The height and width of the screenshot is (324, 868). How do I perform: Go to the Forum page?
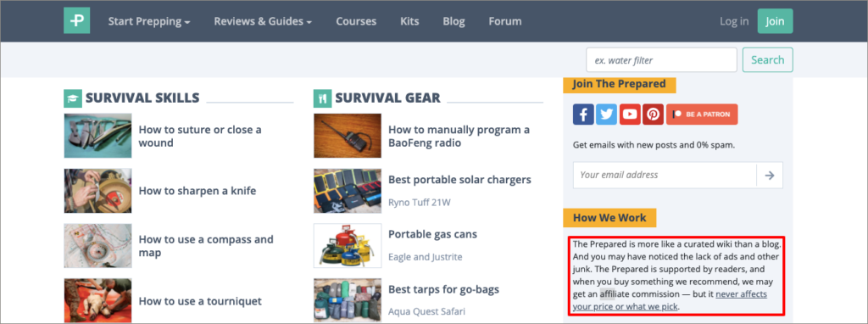505,21
